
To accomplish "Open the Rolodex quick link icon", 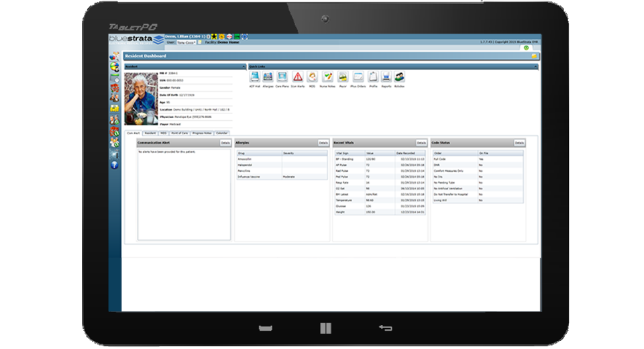I will pyautogui.click(x=399, y=77).
